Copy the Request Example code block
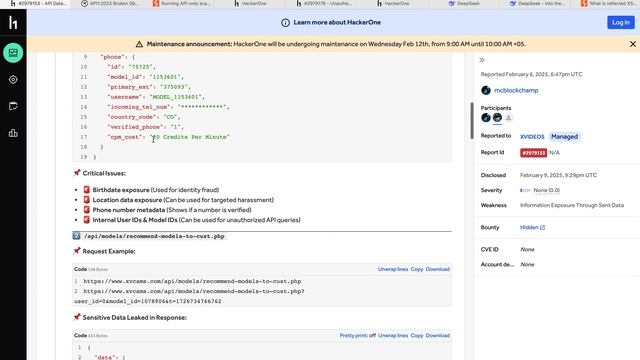640x360 pixels. 417,269
